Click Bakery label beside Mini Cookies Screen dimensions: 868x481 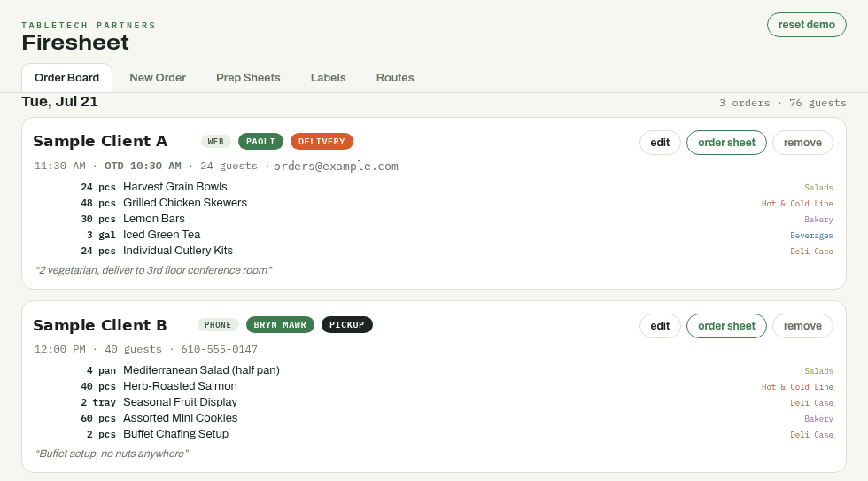(x=818, y=420)
